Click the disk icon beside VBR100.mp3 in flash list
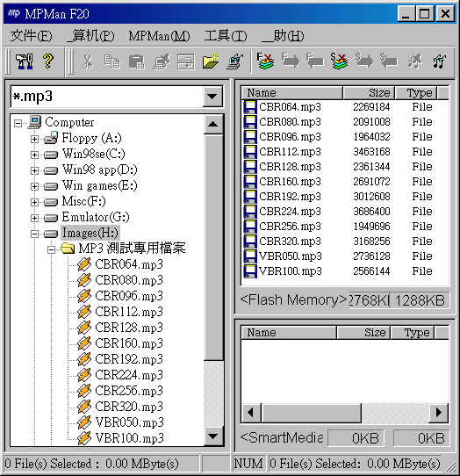The image size is (460, 476). [x=250, y=271]
